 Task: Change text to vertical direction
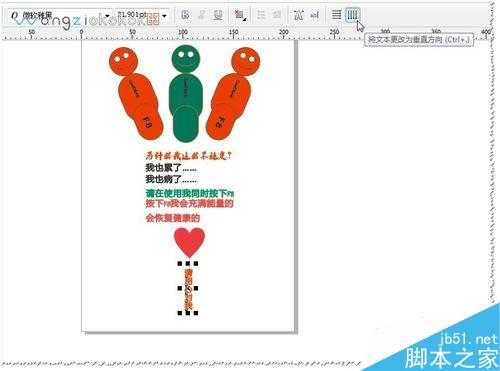[x=352, y=15]
